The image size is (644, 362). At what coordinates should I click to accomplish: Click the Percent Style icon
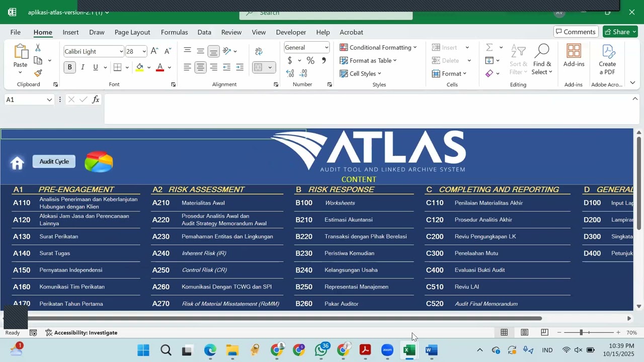click(310, 61)
